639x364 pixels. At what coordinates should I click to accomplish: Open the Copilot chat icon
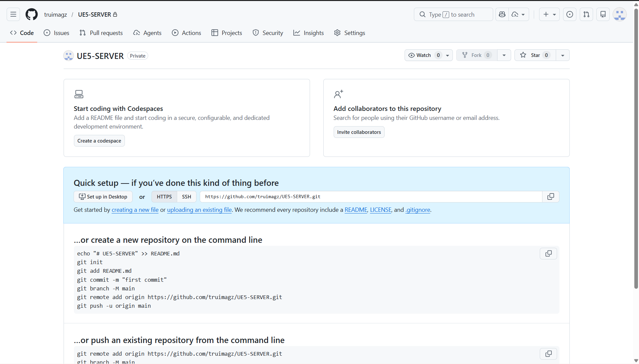[x=502, y=14]
